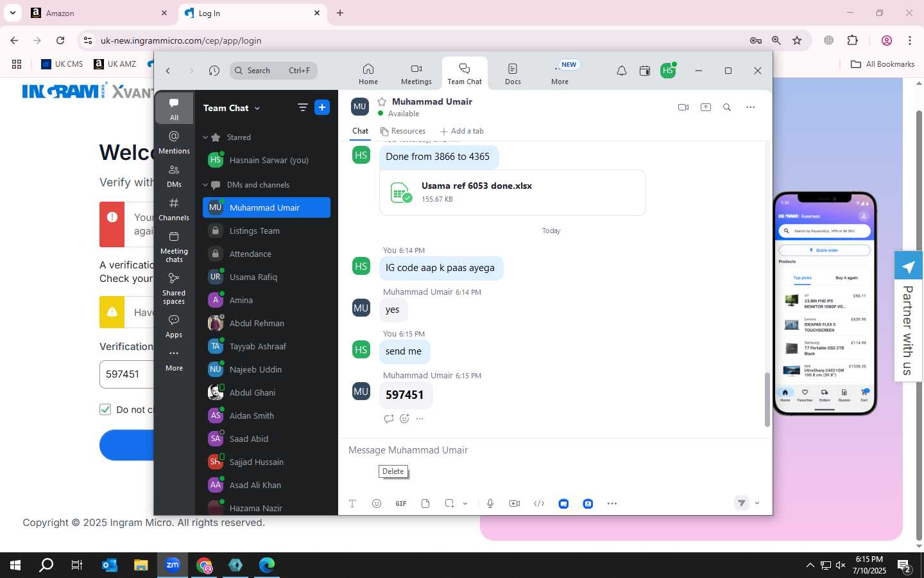This screenshot has height=578, width=924.
Task: Click Add a tab in chat
Action: point(461,131)
